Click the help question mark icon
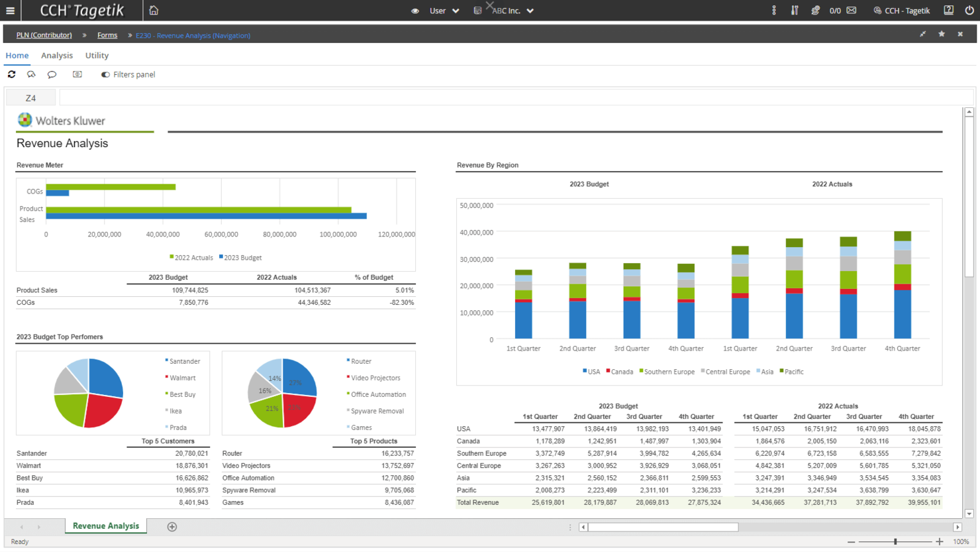 point(948,10)
